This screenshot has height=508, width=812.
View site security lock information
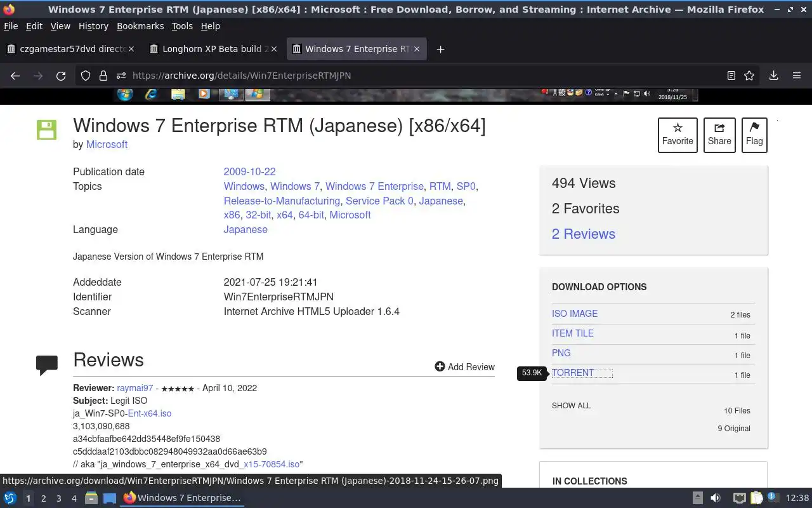coord(103,76)
